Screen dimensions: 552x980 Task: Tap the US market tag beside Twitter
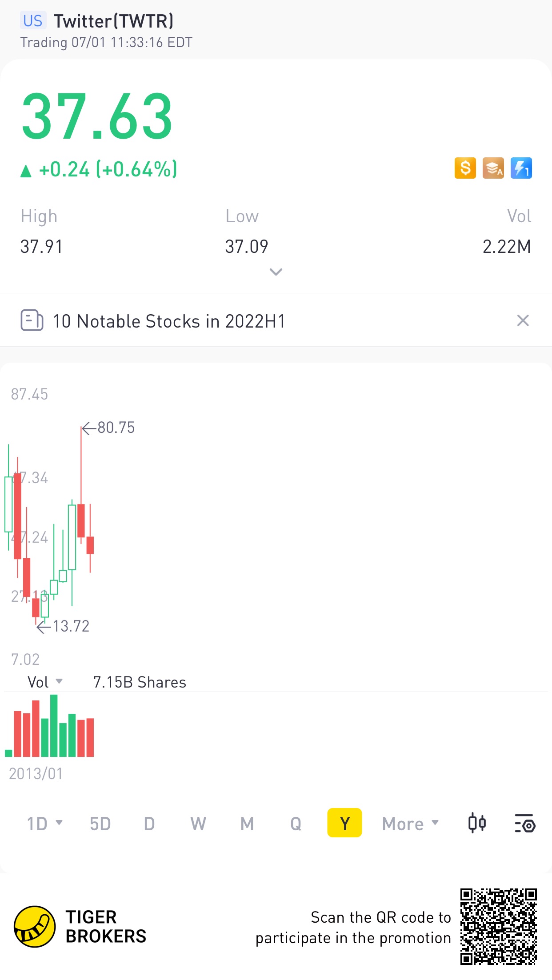pos(33,21)
